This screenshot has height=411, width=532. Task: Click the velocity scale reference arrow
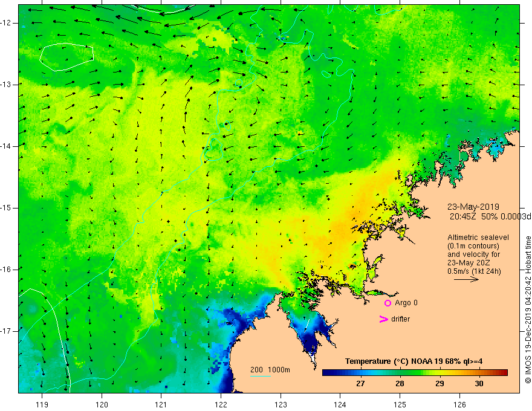click(466, 279)
